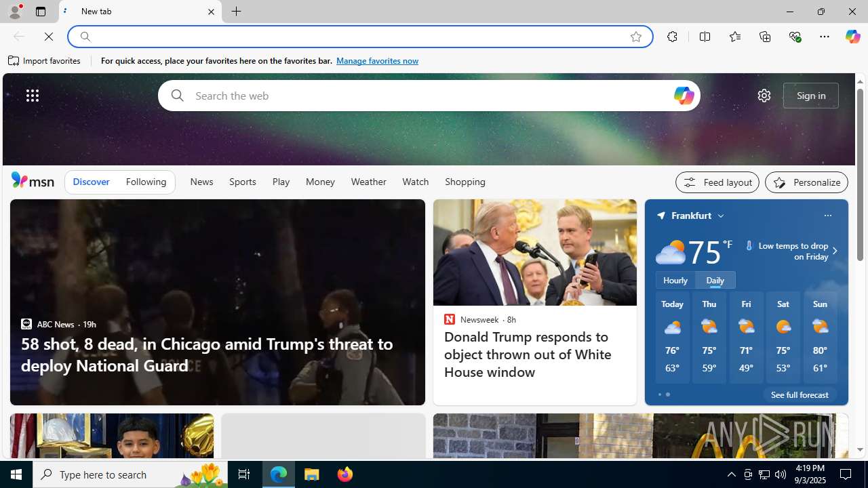Select the Following tab
The image size is (868, 488).
(x=146, y=182)
